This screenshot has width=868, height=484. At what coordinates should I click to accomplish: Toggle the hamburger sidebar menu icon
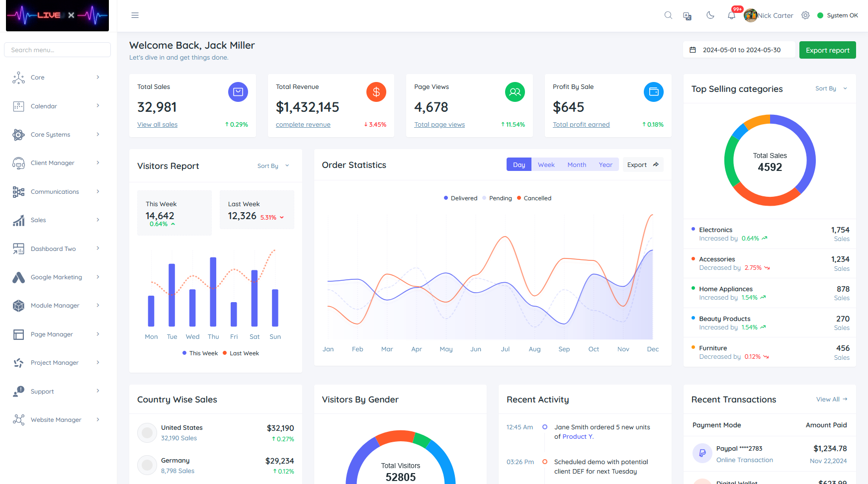click(x=135, y=15)
